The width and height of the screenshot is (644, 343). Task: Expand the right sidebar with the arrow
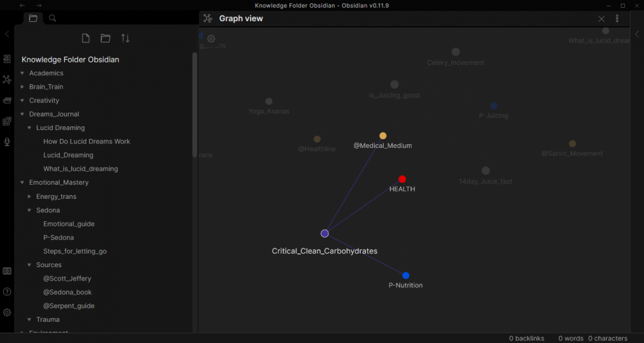pos(638,34)
